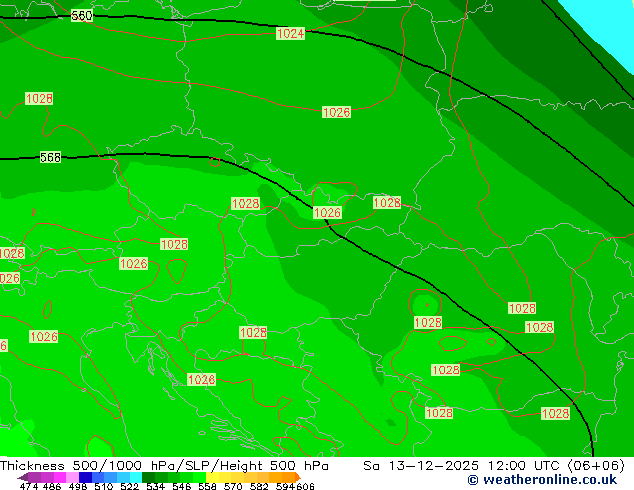
Task: Click the legend value 606
Action: point(305,486)
